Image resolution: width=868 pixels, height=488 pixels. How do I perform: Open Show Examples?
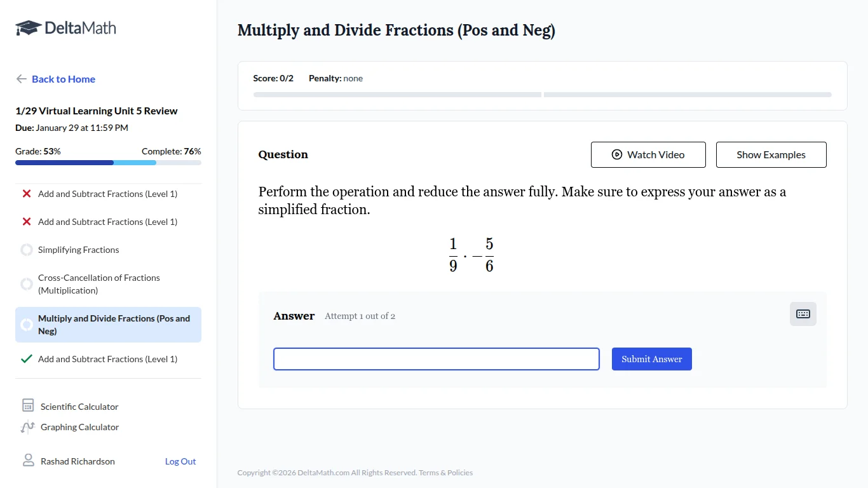[x=771, y=154]
